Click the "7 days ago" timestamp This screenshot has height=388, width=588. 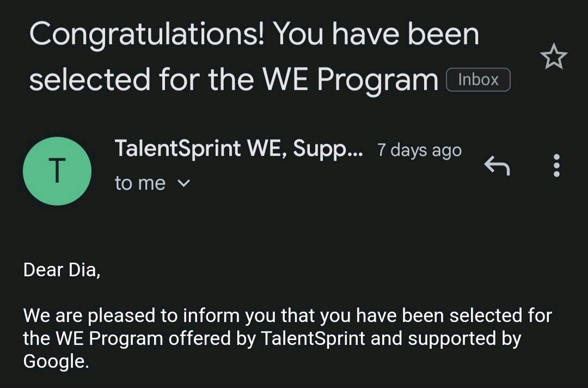(x=419, y=150)
